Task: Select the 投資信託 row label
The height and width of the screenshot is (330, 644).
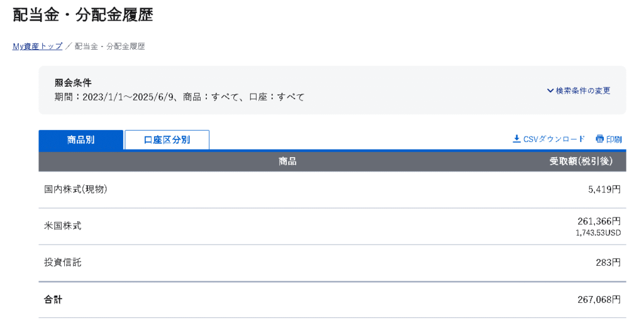Action: click(x=63, y=262)
